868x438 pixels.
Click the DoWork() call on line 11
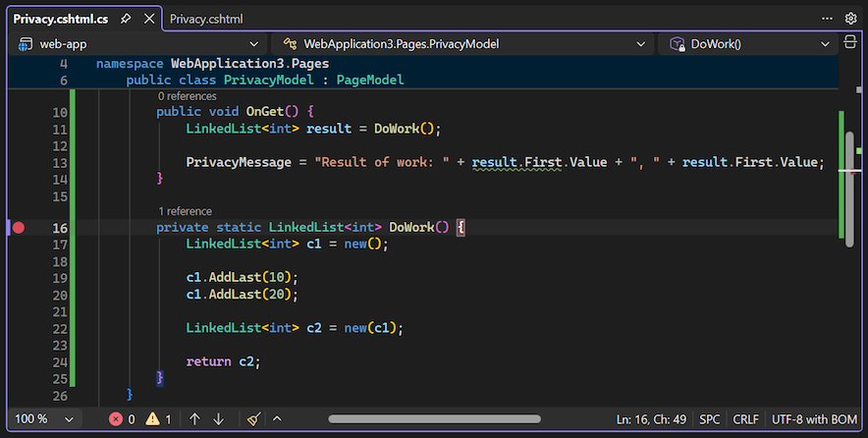click(x=405, y=129)
